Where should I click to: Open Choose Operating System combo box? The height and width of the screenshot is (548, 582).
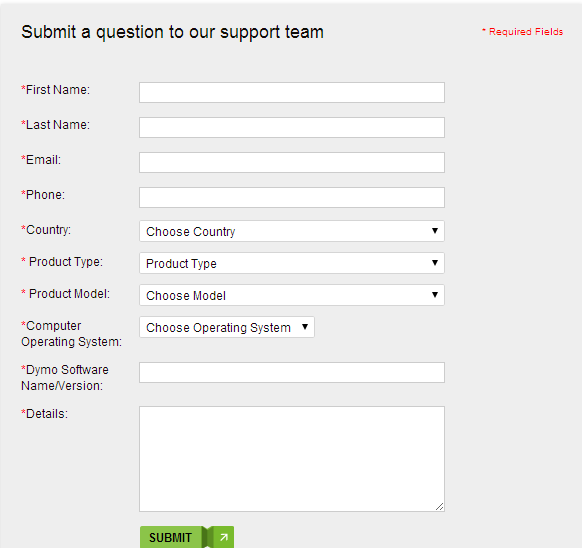click(227, 327)
